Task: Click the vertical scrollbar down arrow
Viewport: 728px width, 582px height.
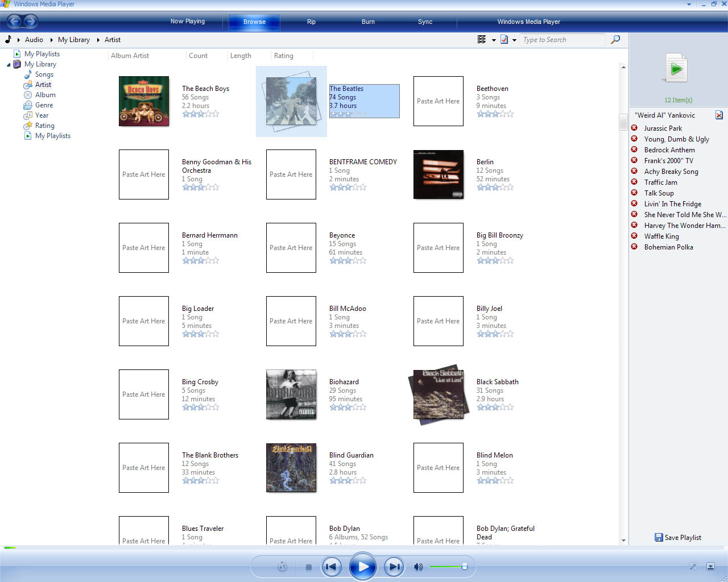Action: click(x=623, y=541)
